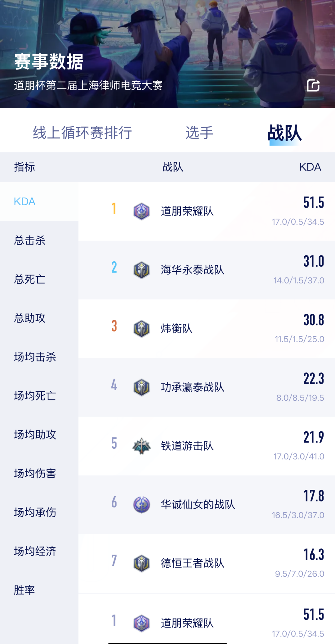335x644 pixels.
Task: Open 德恒王者战队 team emblem
Action: [141, 563]
